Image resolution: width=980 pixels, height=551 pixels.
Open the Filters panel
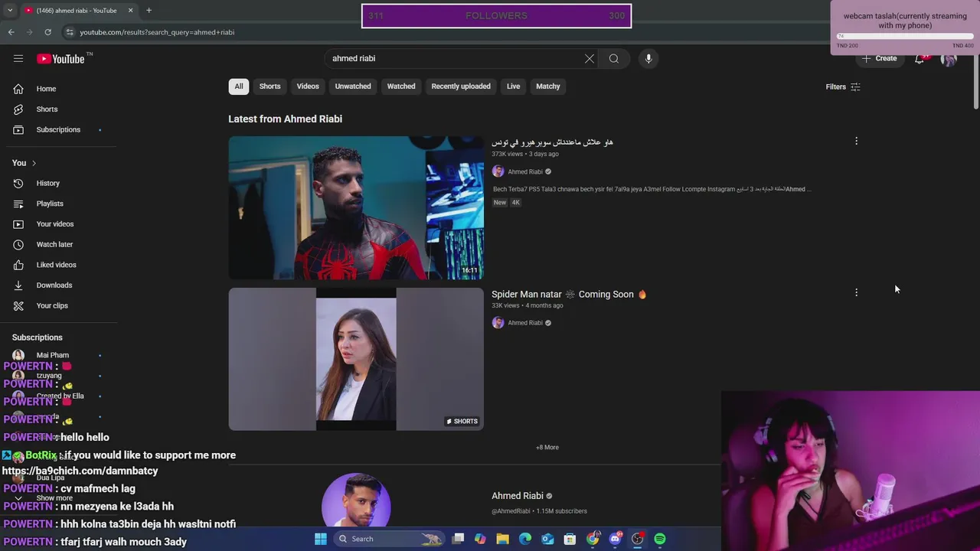coord(843,86)
